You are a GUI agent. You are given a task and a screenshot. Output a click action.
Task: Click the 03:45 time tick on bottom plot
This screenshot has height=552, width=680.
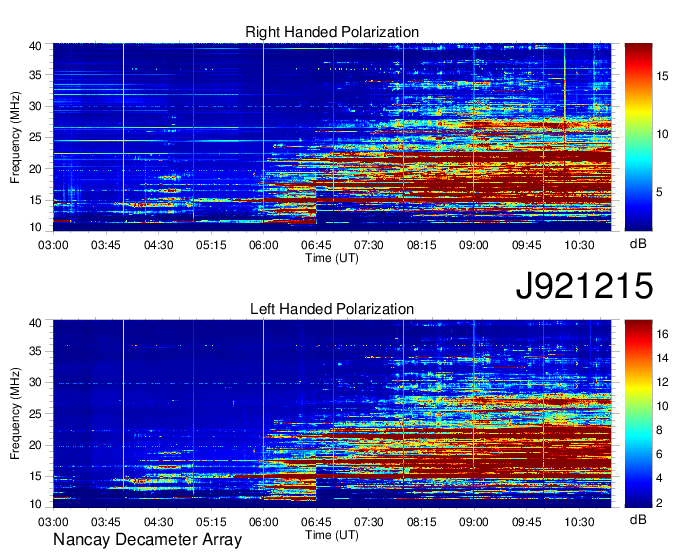(105, 522)
